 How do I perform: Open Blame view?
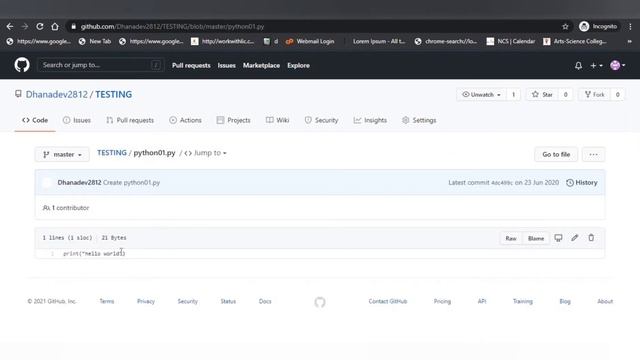(536, 238)
